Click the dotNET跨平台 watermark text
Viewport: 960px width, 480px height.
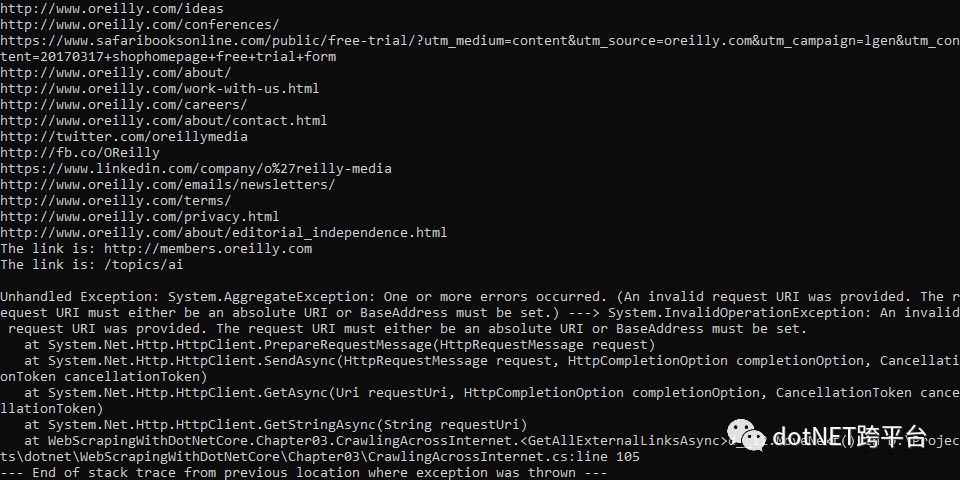click(849, 436)
